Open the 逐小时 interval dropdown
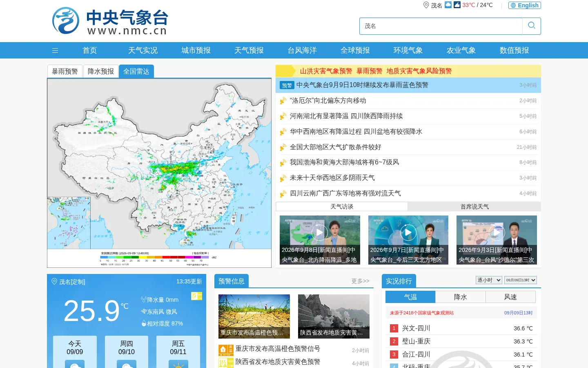This screenshot has height=368, width=588. 489,280
